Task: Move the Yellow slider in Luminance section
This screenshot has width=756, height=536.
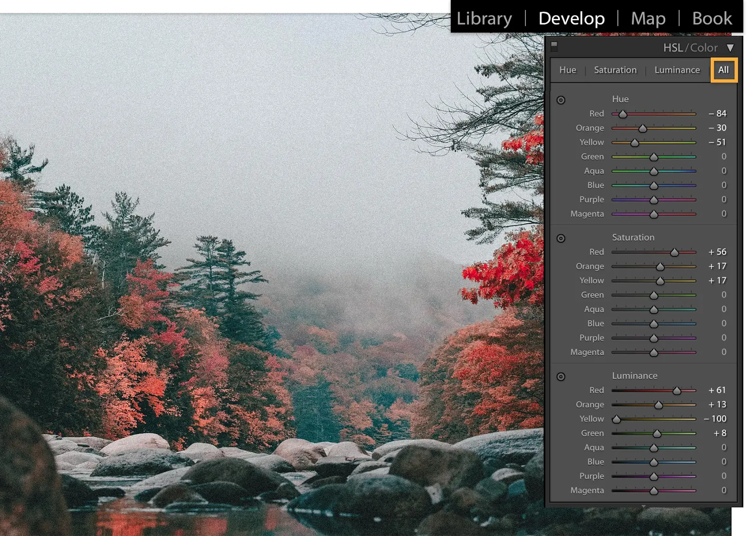Action: coord(617,419)
